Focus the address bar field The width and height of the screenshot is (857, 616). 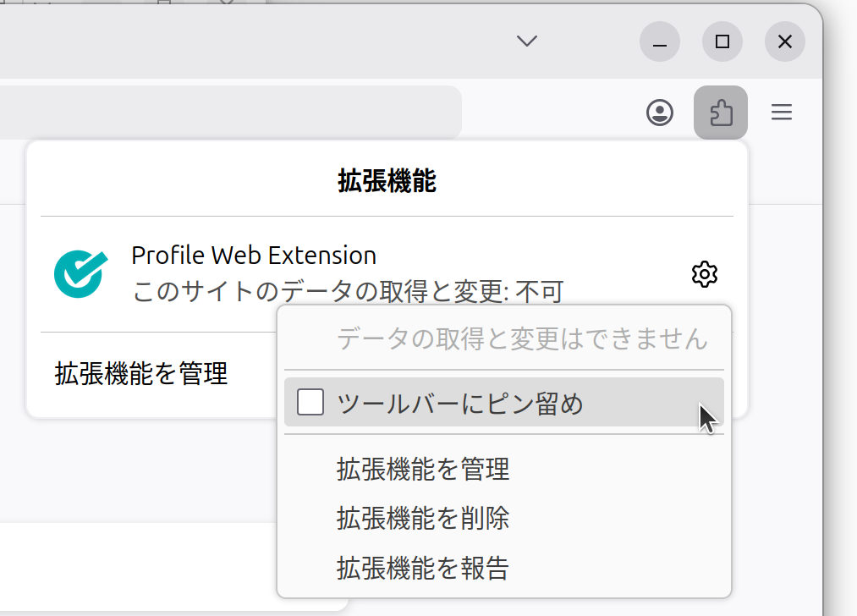coord(228,112)
